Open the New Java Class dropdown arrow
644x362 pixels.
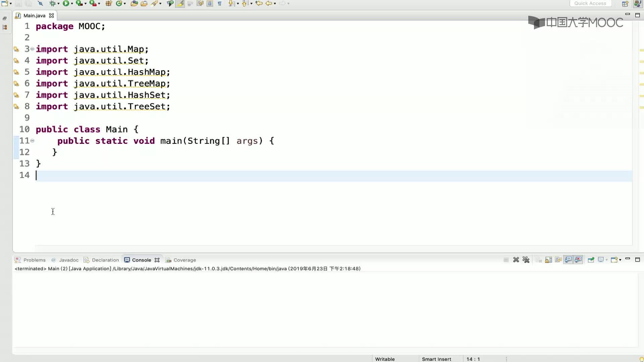(x=125, y=4)
